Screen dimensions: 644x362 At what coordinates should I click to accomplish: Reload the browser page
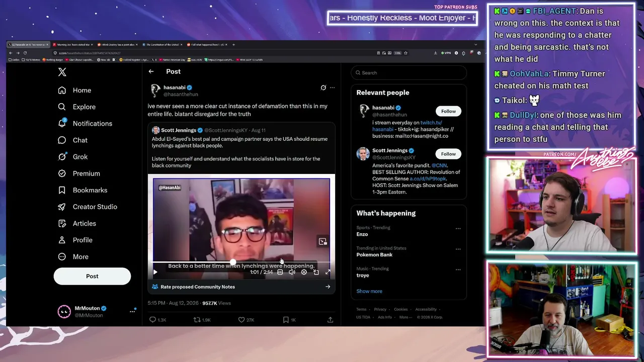tap(26, 53)
